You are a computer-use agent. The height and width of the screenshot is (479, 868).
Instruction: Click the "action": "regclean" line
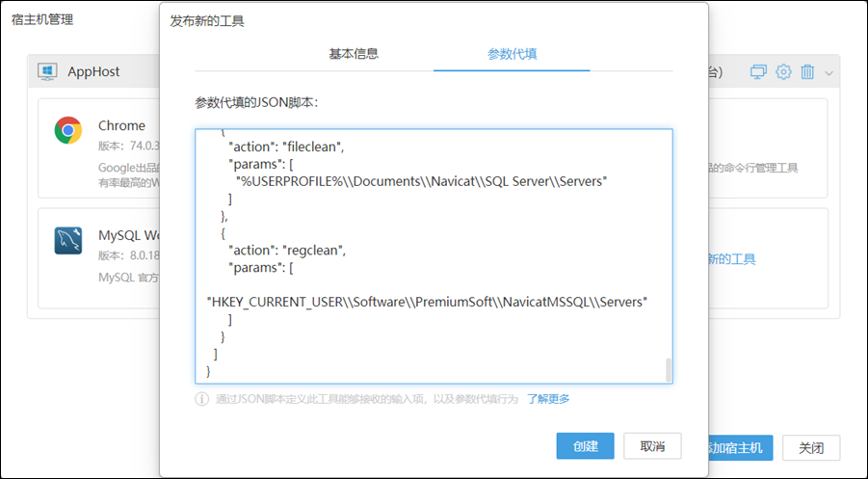pyautogui.click(x=287, y=251)
